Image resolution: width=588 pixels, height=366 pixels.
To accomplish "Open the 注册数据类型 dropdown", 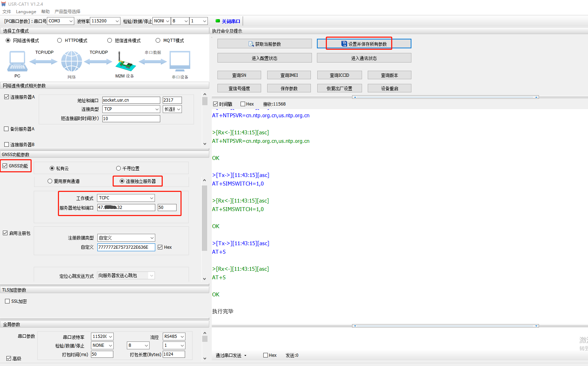I will click(152, 238).
